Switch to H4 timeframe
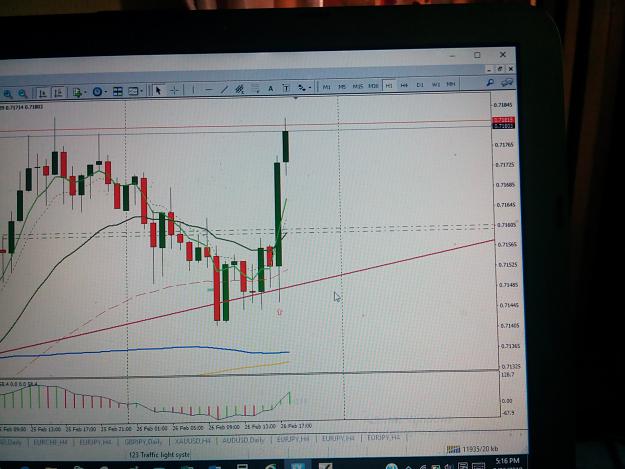 click(x=404, y=85)
